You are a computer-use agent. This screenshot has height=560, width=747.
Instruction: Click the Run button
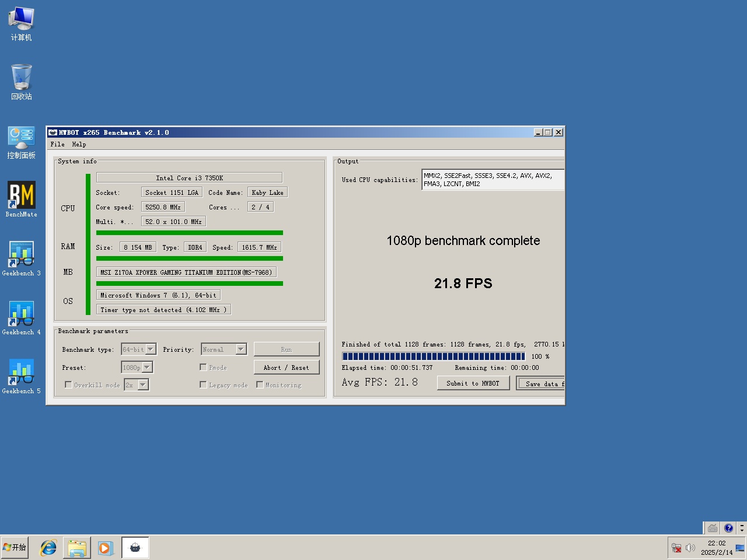click(x=287, y=349)
